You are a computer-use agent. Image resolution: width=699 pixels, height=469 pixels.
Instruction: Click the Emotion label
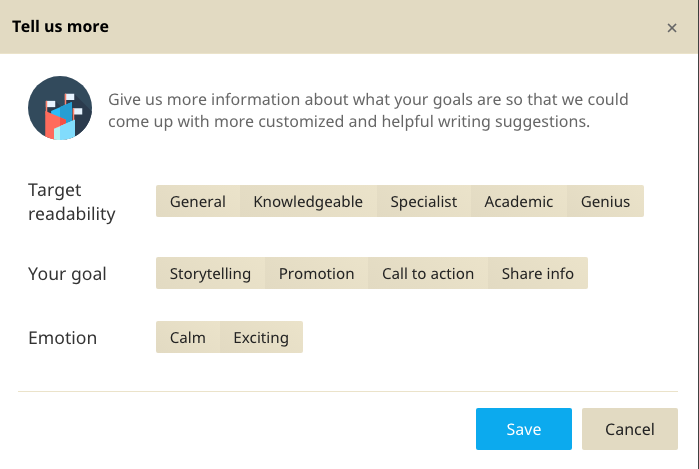click(63, 337)
